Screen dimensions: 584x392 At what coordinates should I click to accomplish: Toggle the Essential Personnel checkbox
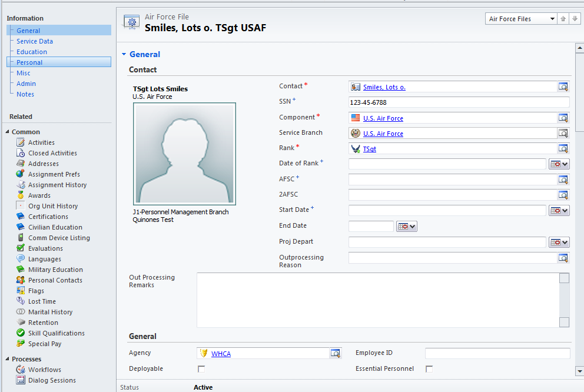tap(429, 369)
